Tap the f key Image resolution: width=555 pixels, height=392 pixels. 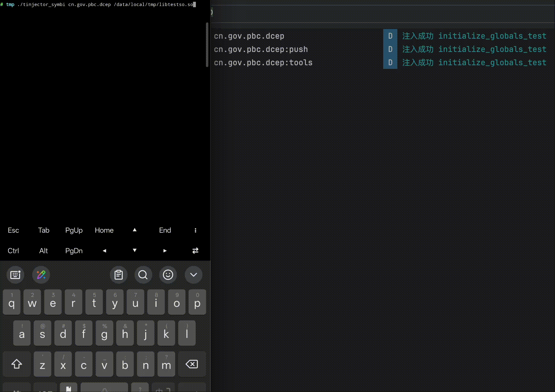point(84,333)
